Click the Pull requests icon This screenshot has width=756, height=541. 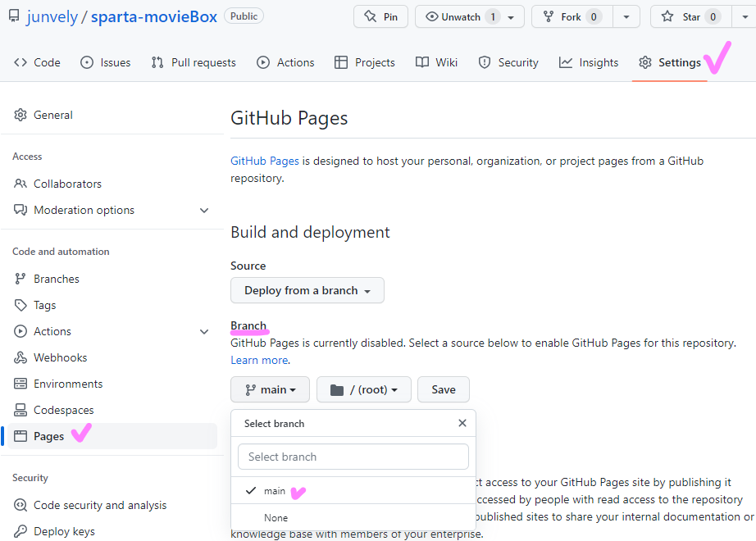pyautogui.click(x=157, y=62)
